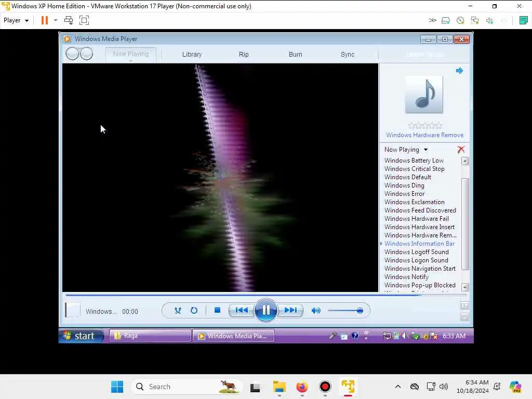
Task: Open the dropdown beside the suspend button
Action: click(56, 20)
